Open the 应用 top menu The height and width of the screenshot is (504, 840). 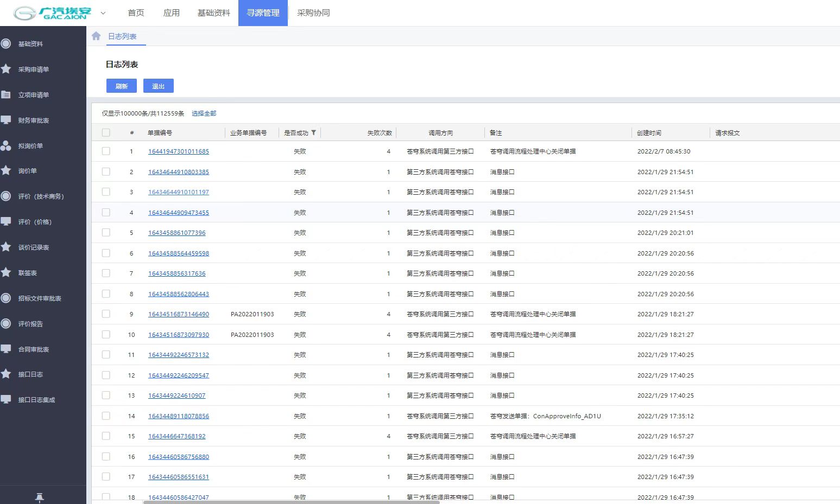pyautogui.click(x=171, y=13)
